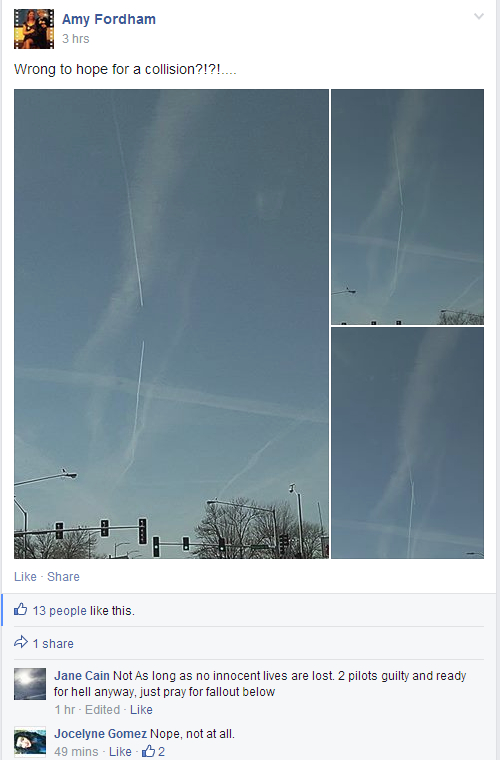Open the top-right contrail photo

point(407,207)
